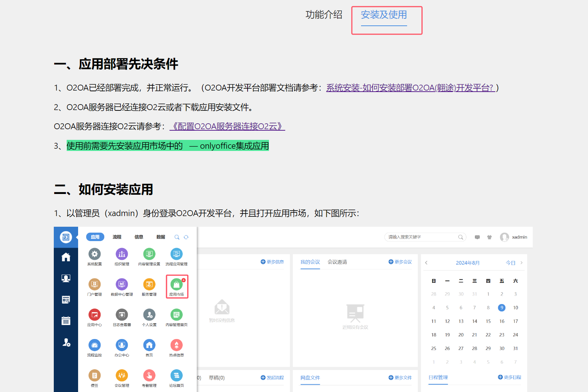Select the 日程管理 tab
The height and width of the screenshot is (392, 588).
pos(438,377)
